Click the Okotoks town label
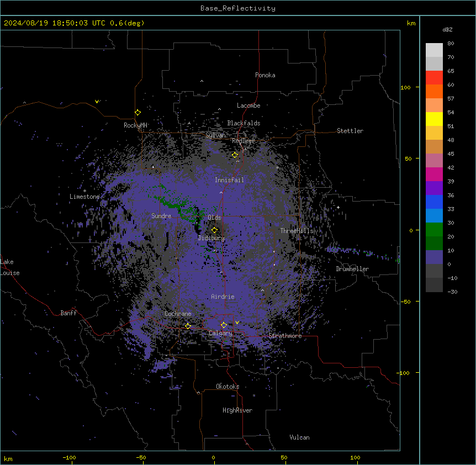The height and width of the screenshot is (465, 476). pyautogui.click(x=228, y=387)
